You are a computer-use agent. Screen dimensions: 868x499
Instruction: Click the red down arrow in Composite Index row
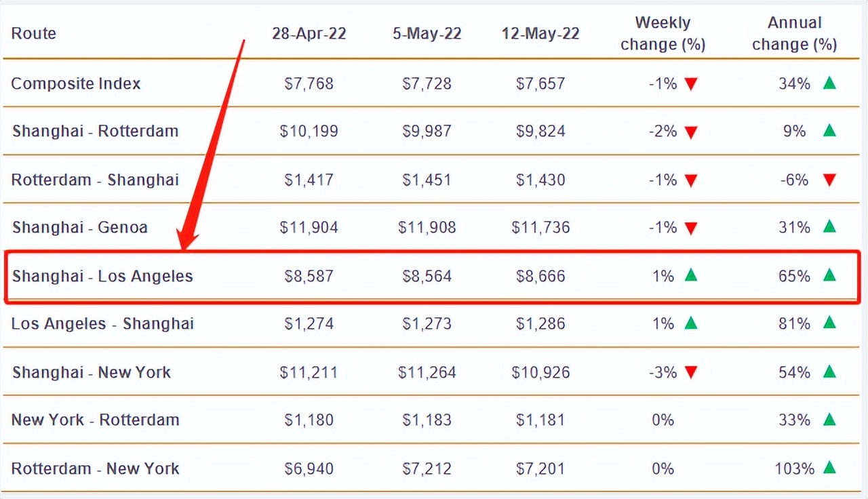pyautogui.click(x=691, y=84)
